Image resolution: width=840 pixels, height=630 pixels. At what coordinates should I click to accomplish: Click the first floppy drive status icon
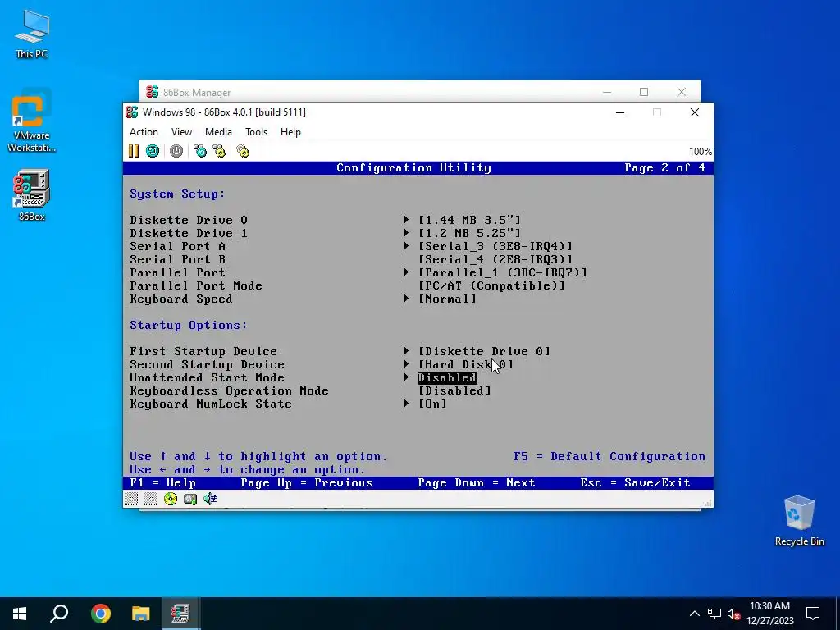[131, 500]
